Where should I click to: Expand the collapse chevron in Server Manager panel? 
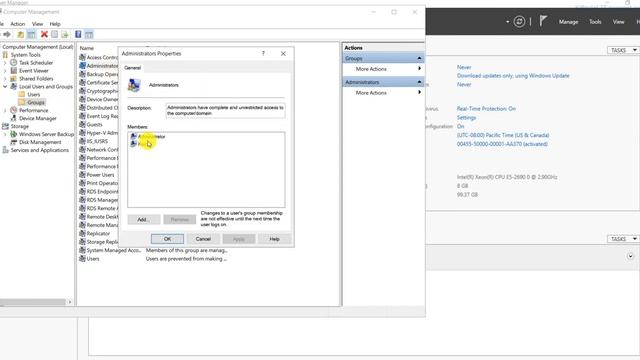(x=630, y=256)
